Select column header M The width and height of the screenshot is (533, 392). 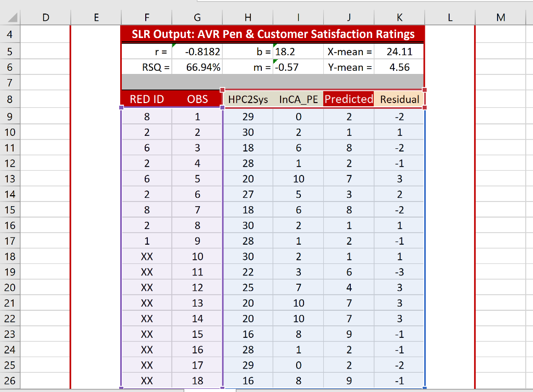click(x=500, y=17)
